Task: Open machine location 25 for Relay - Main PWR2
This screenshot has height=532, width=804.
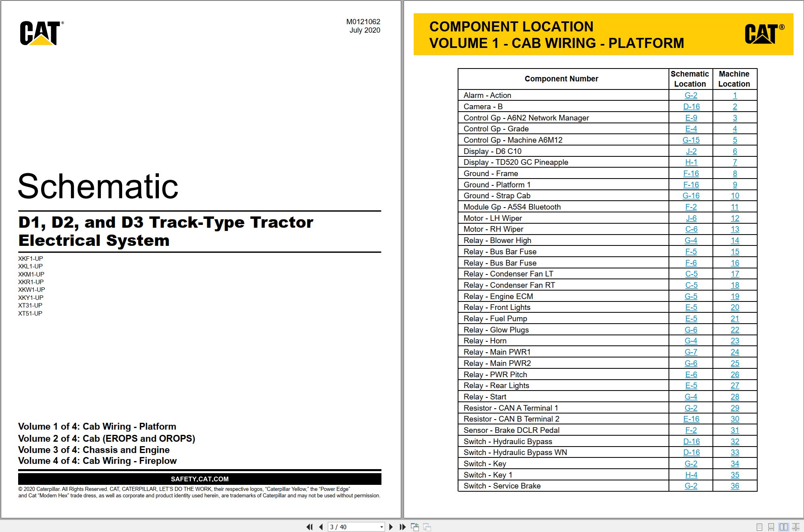Action: pos(735,364)
